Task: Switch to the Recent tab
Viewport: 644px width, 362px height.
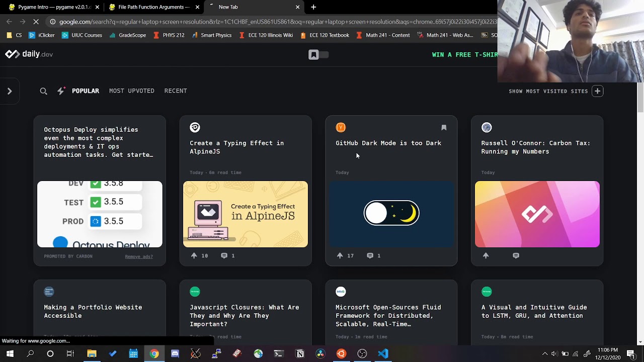Action: (x=176, y=91)
